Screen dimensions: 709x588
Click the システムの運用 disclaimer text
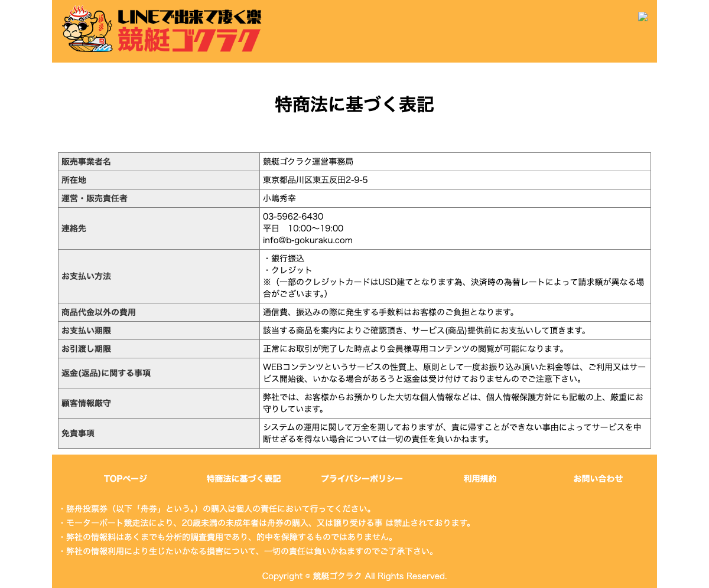pyautogui.click(x=453, y=433)
